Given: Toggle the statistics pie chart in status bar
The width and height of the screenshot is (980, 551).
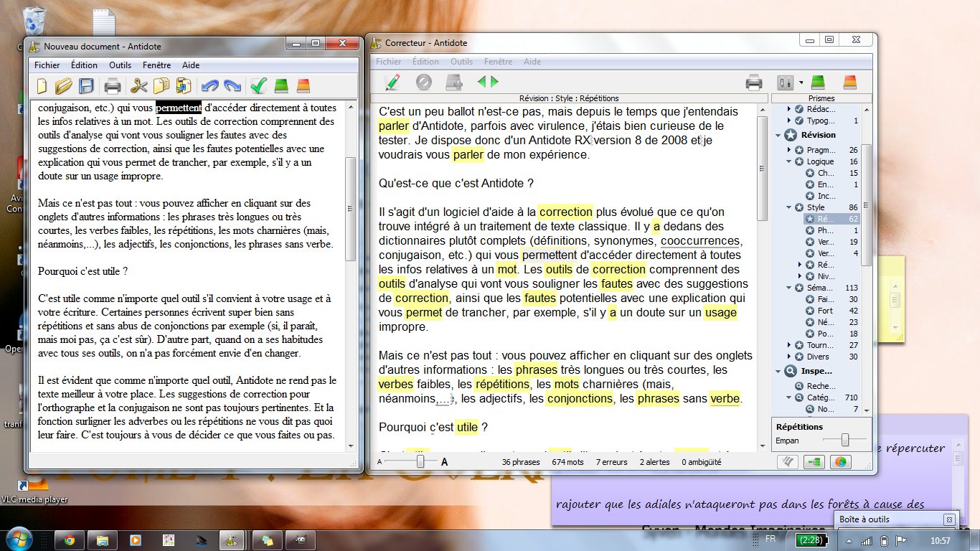Looking at the screenshot, I should click(839, 462).
